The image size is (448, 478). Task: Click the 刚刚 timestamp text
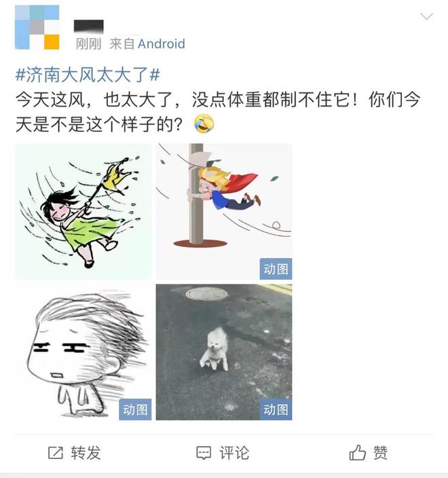tap(88, 44)
